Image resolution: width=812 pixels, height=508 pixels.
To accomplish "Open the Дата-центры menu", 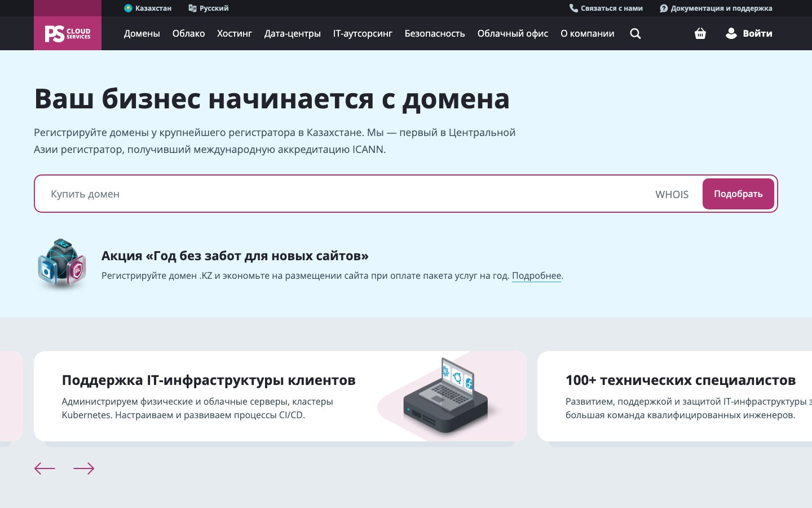I will (x=293, y=33).
